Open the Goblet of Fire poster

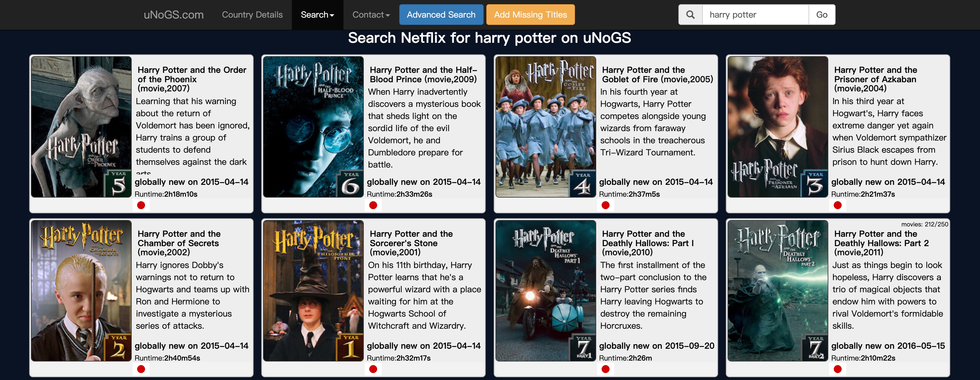click(x=546, y=127)
